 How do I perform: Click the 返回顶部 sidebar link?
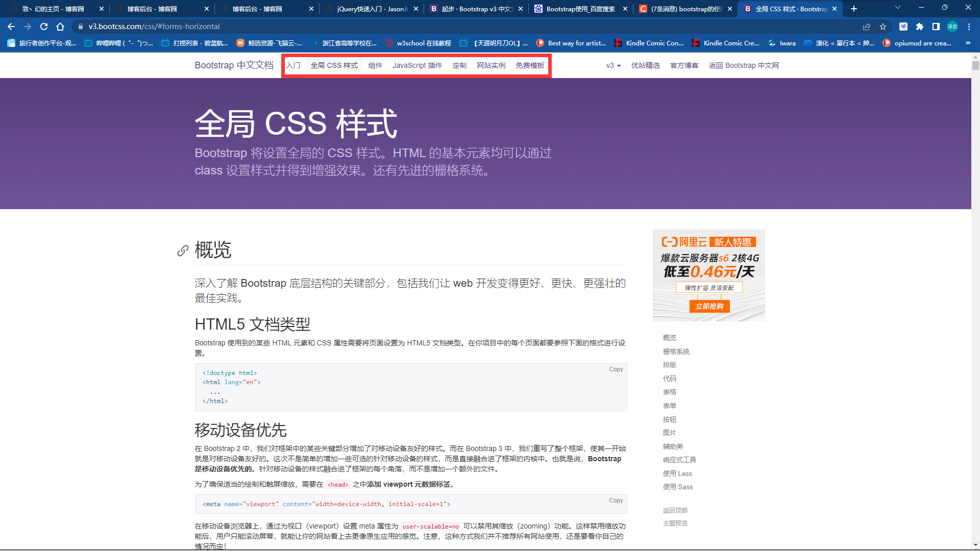pos(675,510)
